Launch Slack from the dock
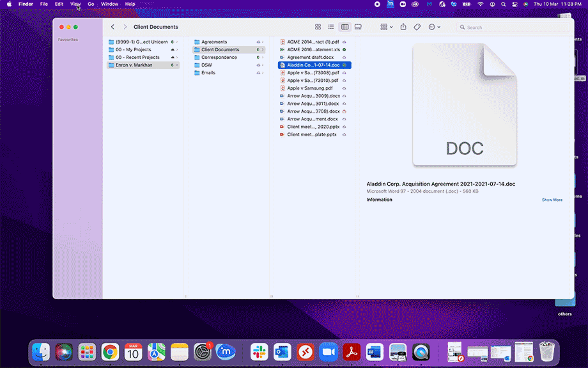Screen dimensions: 588x368 [259, 351]
